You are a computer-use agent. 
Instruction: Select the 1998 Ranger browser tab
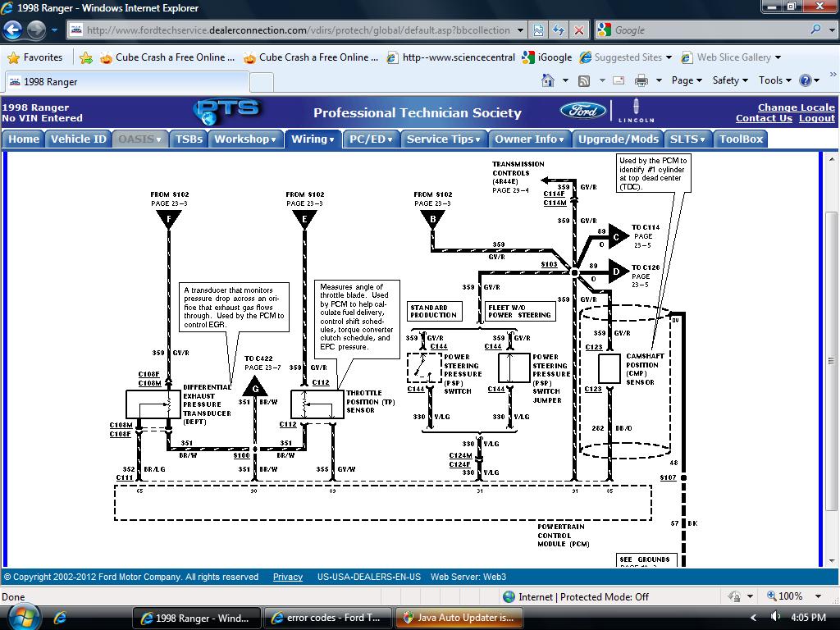pos(127,81)
